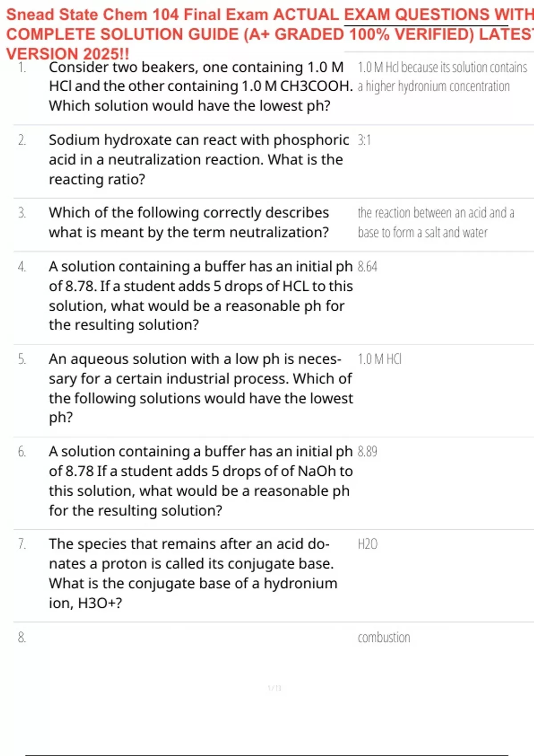Click the answer about acid and base forming salt

click(435, 222)
